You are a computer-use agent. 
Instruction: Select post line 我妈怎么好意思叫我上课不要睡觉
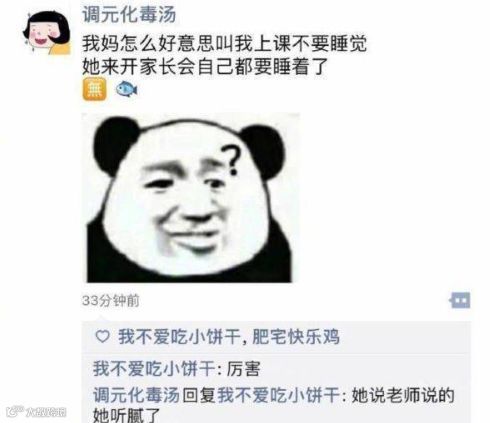(x=225, y=43)
